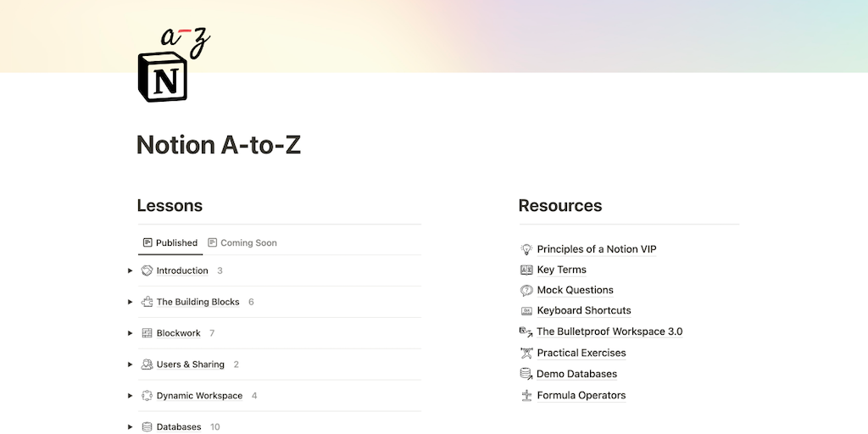Click the pastel gradient cover banner
The height and width of the screenshot is (434, 868).
pos(509,34)
